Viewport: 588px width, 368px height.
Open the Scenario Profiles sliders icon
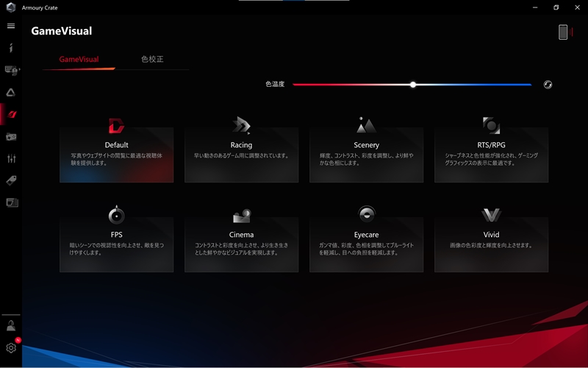click(11, 158)
